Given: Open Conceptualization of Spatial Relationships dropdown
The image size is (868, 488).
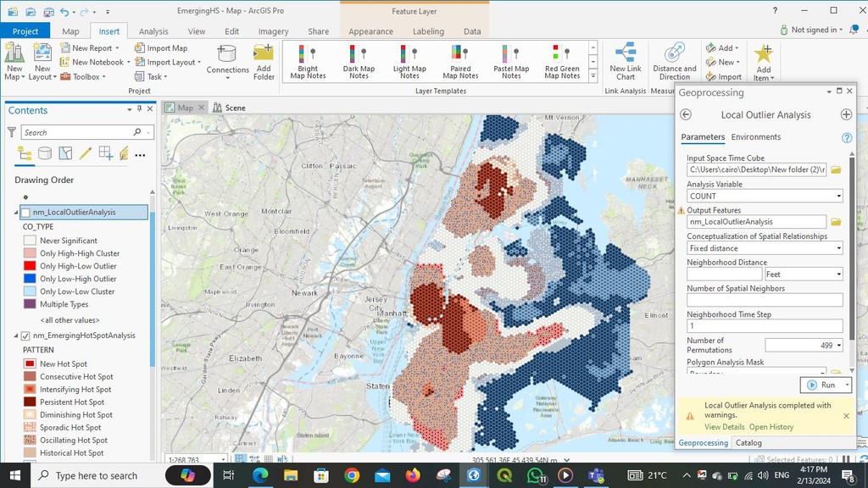Looking at the screenshot, I should 838,248.
